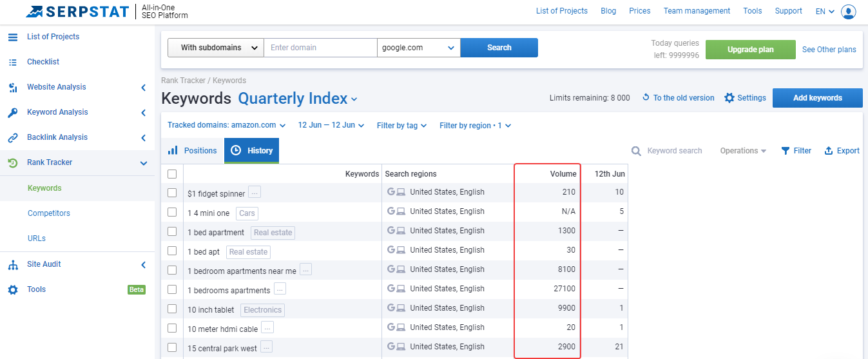Switch to the Positions tab
This screenshot has width=868, height=359.
coord(193,150)
